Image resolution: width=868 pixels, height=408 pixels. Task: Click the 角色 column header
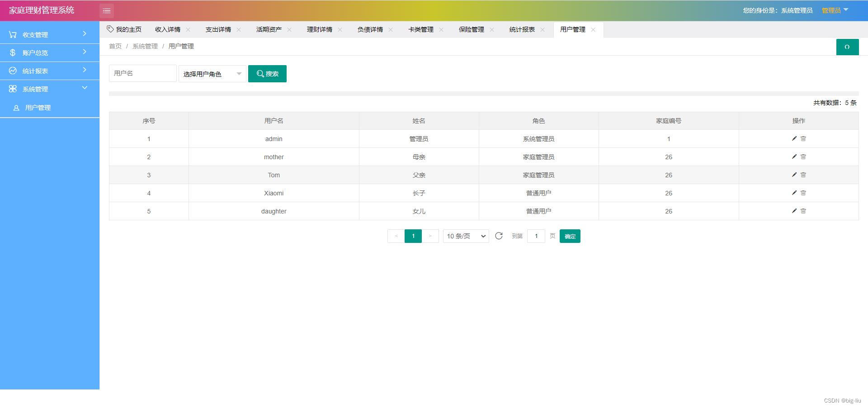tap(539, 121)
